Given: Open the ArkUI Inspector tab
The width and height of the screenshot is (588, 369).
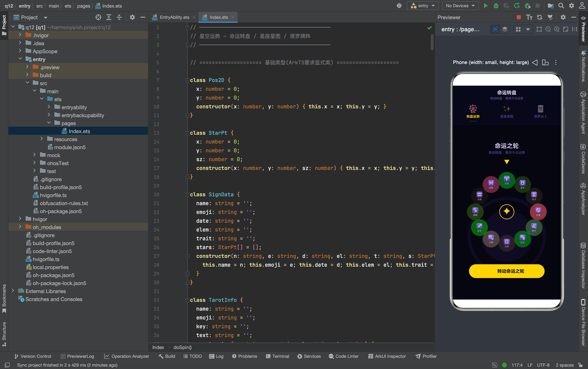Looking at the screenshot, I should click(x=387, y=356).
